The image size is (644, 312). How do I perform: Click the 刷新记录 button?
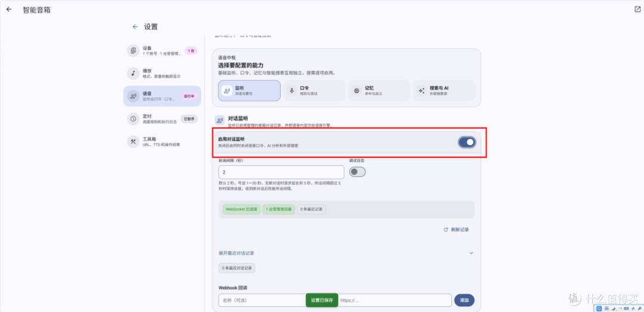456,230
